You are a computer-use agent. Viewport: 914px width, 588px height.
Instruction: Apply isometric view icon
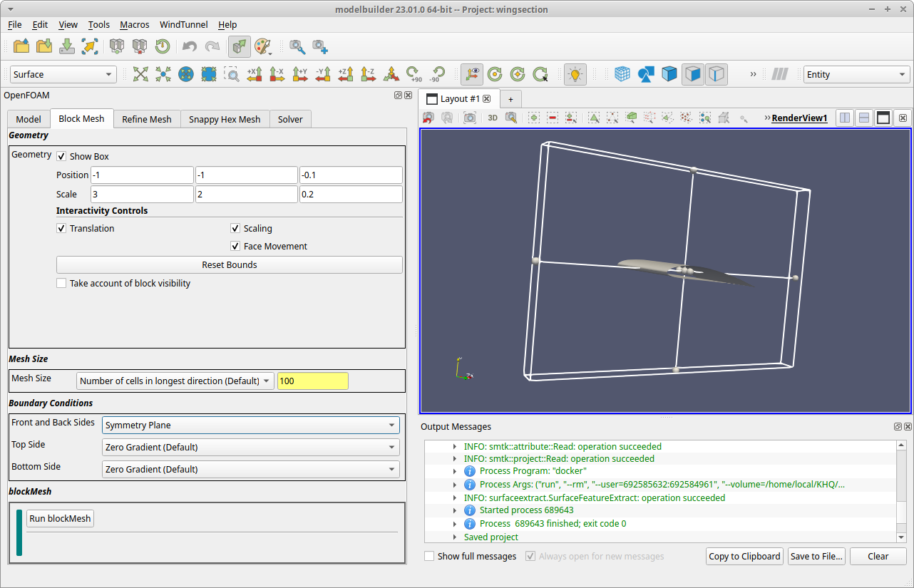[x=391, y=74]
